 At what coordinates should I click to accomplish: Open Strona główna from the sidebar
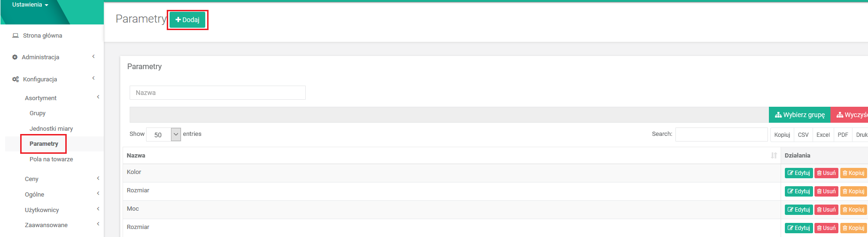point(42,36)
